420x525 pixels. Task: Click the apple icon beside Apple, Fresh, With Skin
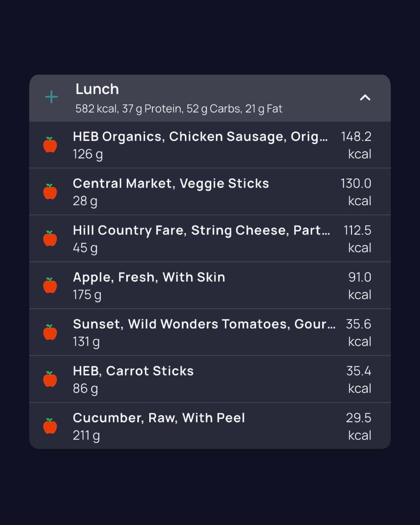(x=50, y=285)
